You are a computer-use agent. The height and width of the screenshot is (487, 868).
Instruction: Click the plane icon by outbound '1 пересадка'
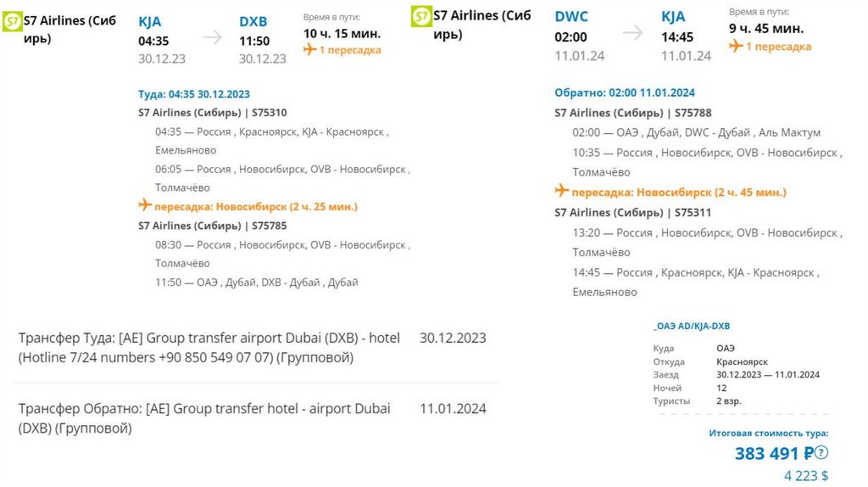click(310, 50)
